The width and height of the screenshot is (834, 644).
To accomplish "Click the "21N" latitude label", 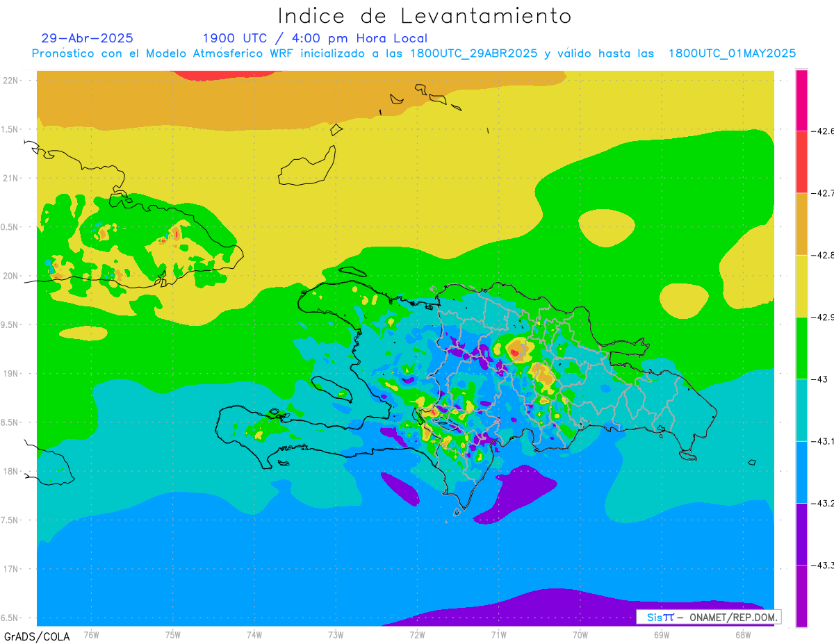I will coord(12,178).
